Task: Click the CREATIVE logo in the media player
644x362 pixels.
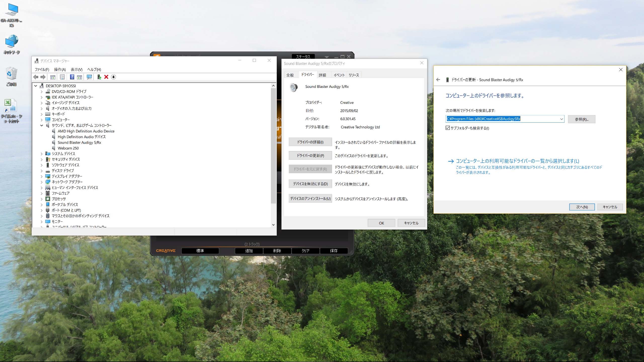Action: click(x=166, y=251)
